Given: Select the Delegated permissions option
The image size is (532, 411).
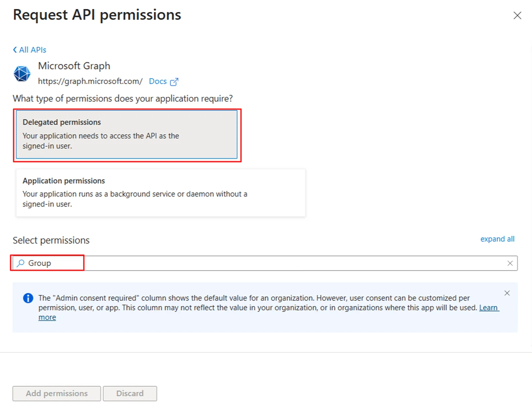Looking at the screenshot, I should pos(127,134).
